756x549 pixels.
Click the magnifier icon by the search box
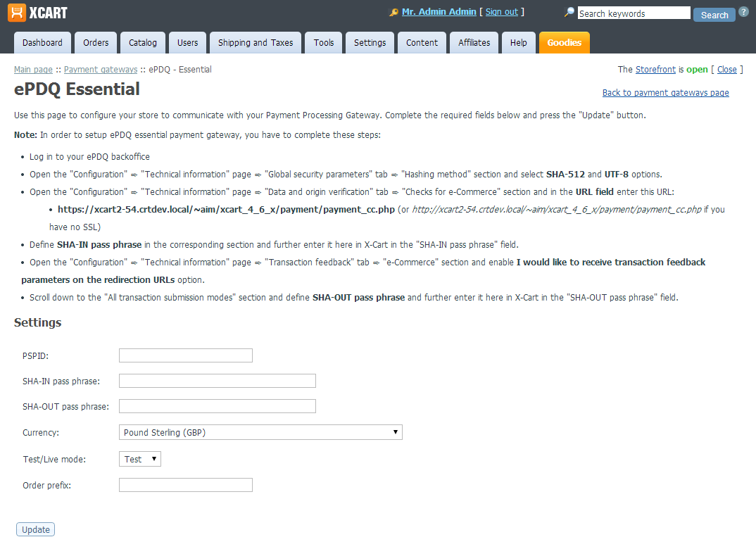(x=569, y=12)
